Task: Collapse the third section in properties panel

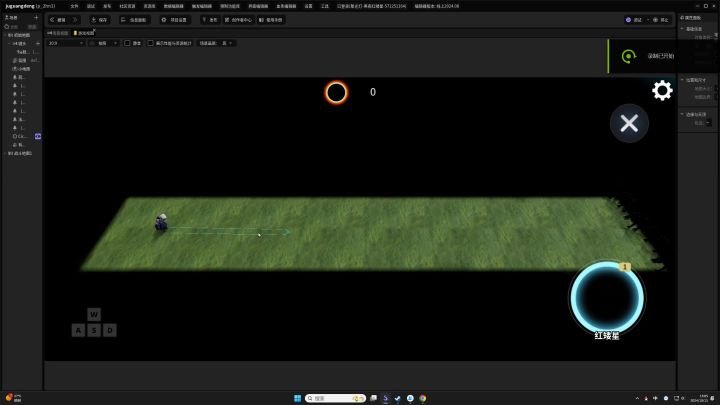Action: click(682, 114)
